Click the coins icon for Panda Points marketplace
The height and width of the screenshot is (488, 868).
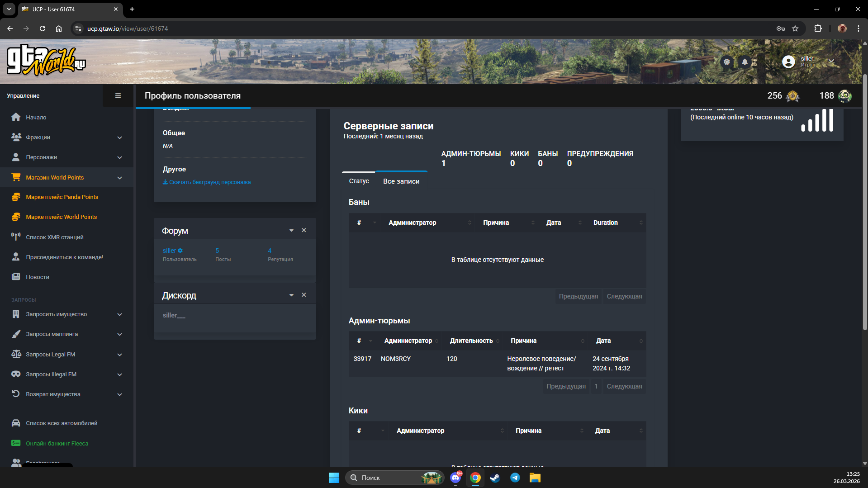click(x=16, y=197)
